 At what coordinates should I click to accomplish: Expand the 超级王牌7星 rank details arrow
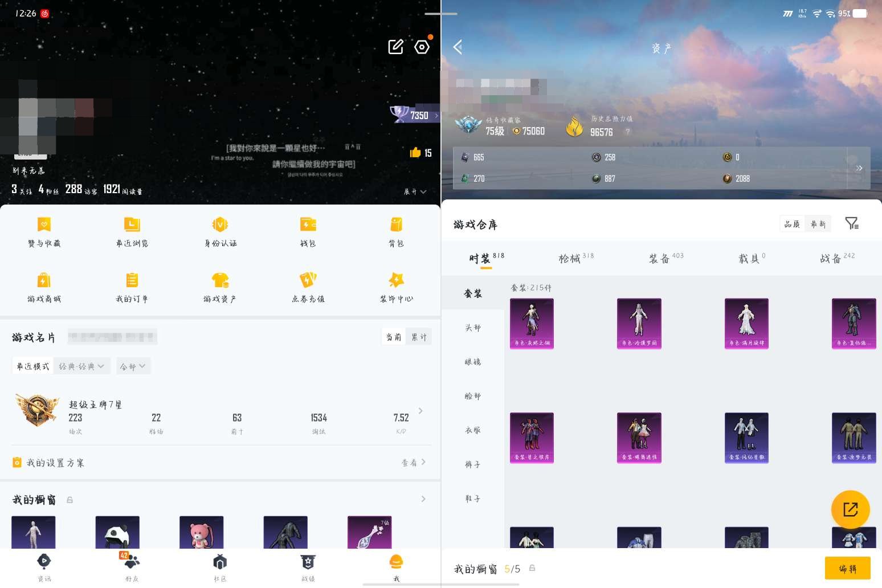tap(420, 411)
